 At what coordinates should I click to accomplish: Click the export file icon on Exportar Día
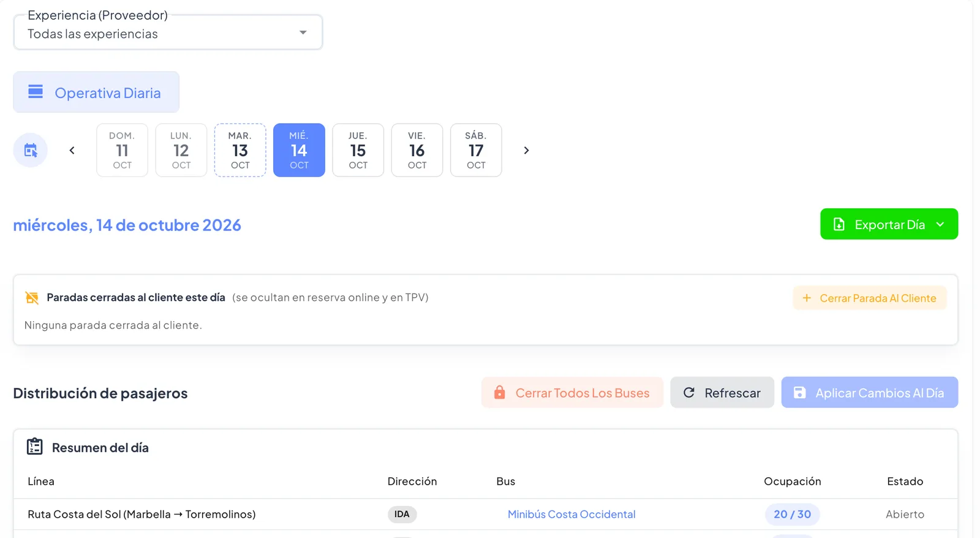(x=839, y=224)
